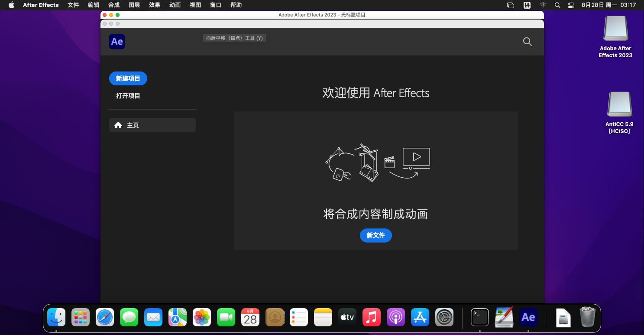The image size is (644, 335).
Task: Open the Preview-style image app in the Dock
Action: click(x=504, y=317)
